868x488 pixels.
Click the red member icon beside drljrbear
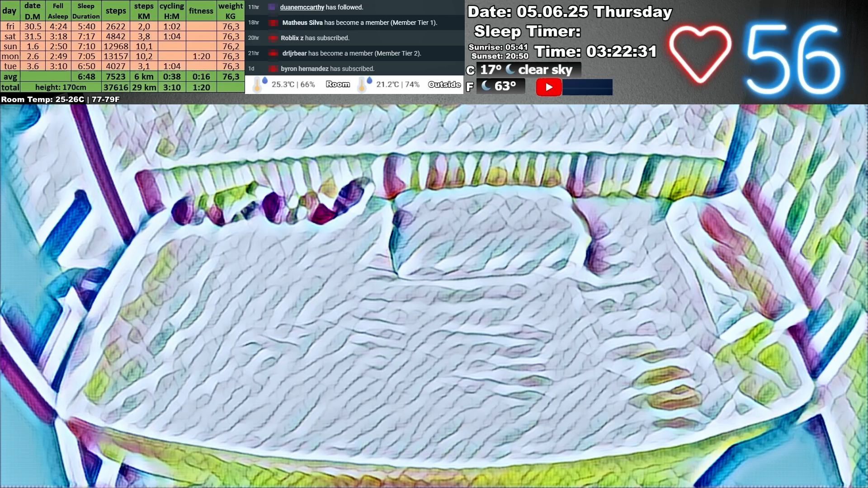(x=273, y=53)
